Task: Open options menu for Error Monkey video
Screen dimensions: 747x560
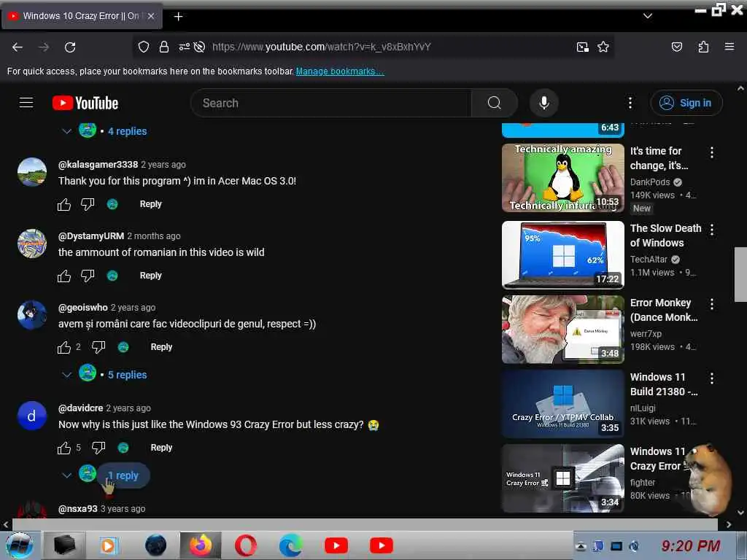Action: tap(712, 304)
